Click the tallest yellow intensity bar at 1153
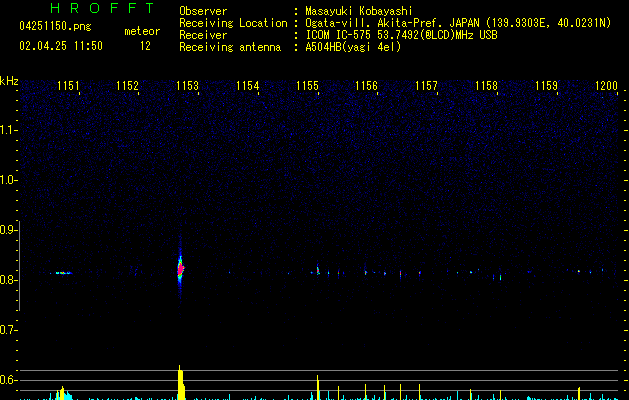This screenshot has height=400, width=629. (181, 382)
